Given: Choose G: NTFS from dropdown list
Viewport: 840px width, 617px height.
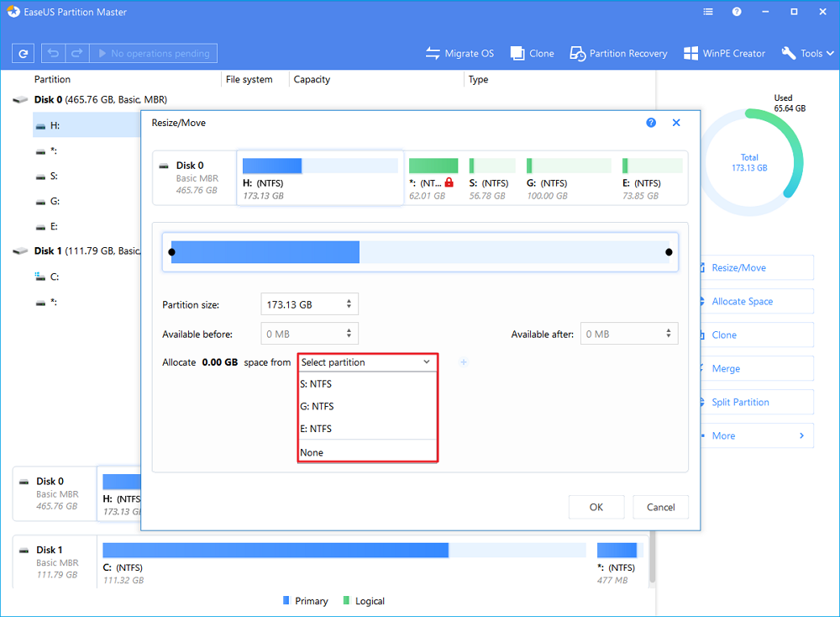Looking at the screenshot, I should click(x=368, y=406).
